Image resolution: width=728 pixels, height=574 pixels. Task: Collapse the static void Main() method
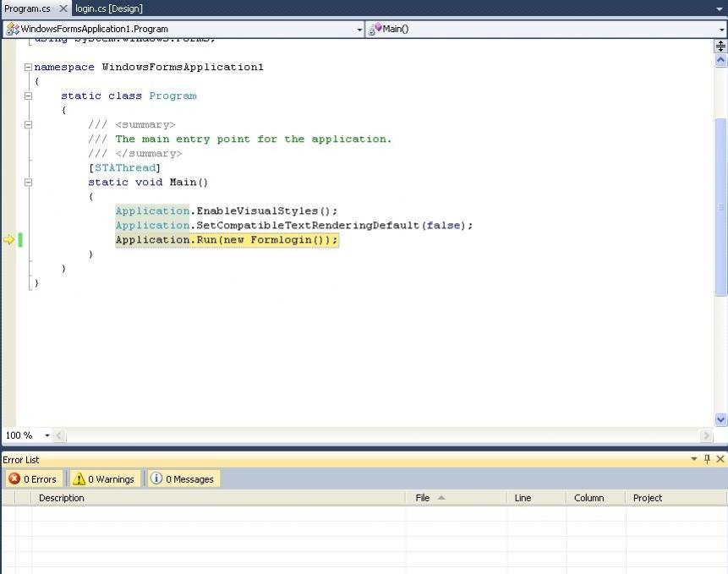click(28, 183)
